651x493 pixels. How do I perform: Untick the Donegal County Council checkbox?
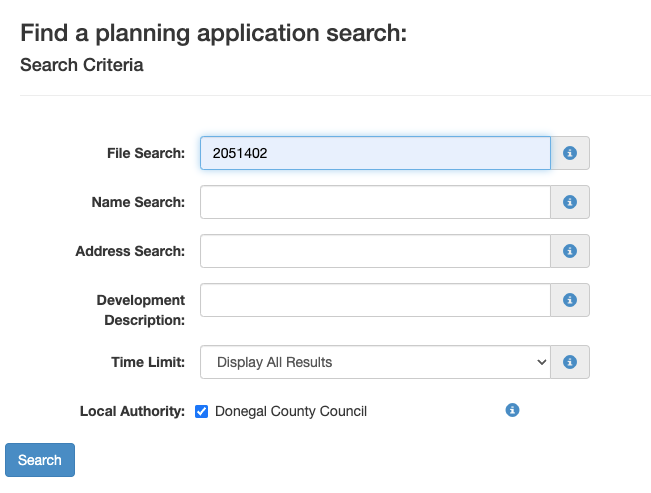point(201,411)
